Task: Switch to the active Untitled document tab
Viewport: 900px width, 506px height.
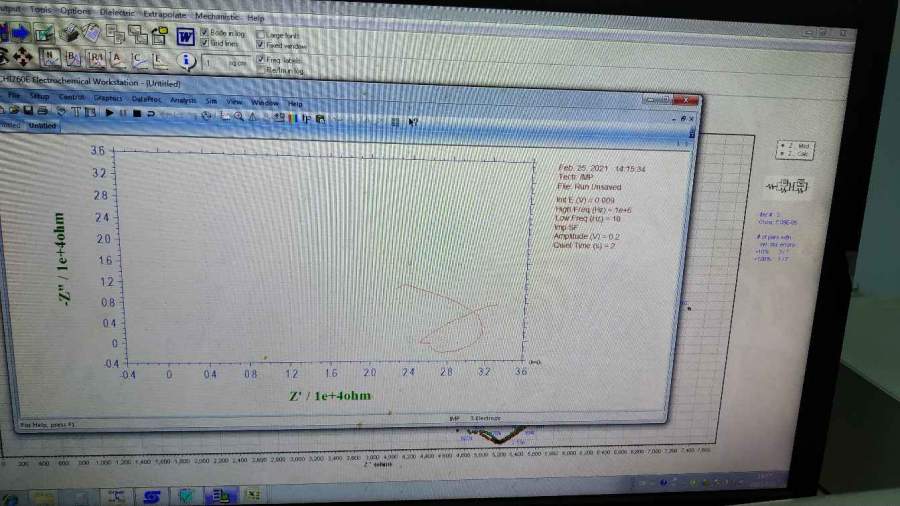Action: [42, 126]
